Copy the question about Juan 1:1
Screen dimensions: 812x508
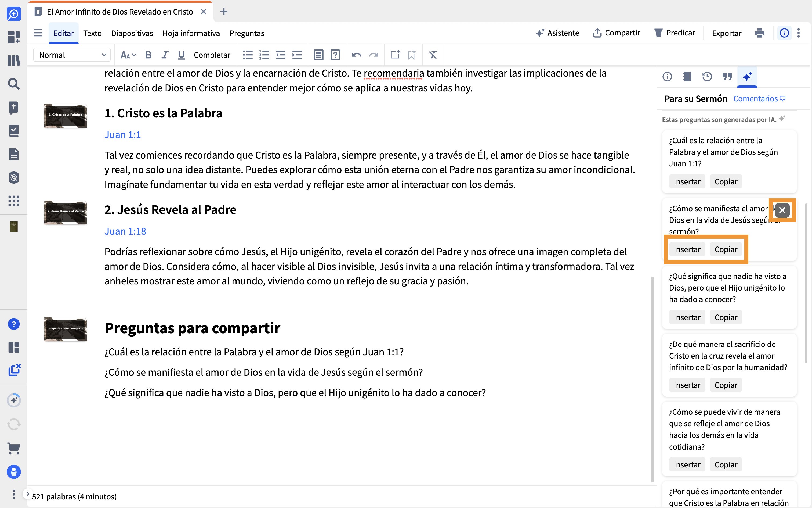(x=726, y=181)
